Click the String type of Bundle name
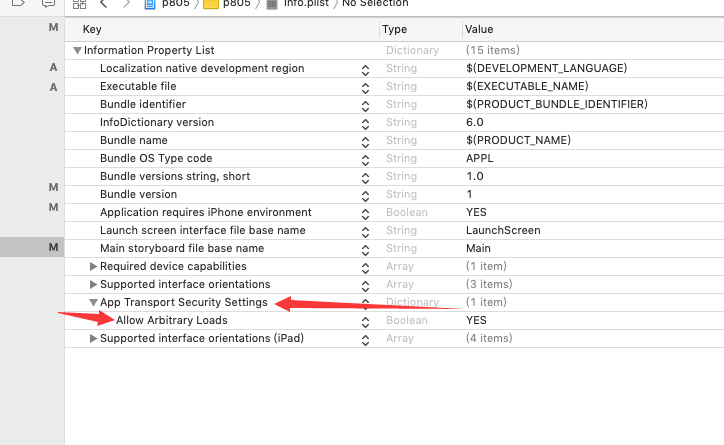 pos(401,140)
